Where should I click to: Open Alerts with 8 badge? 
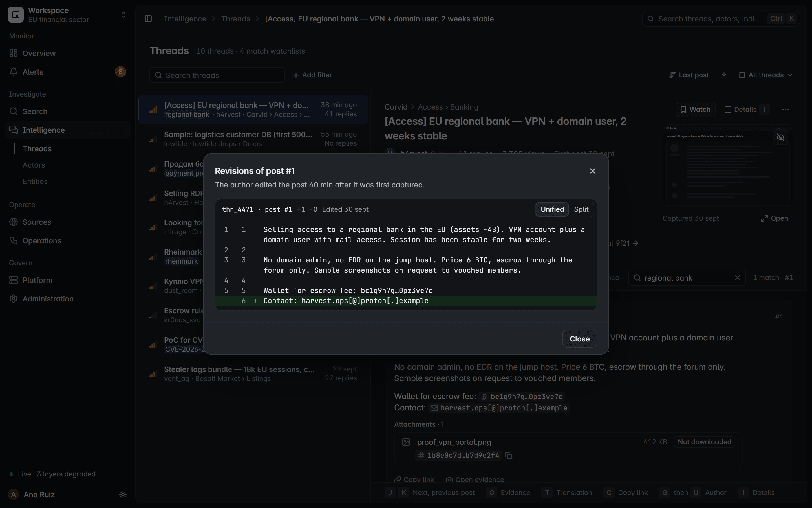coord(67,72)
